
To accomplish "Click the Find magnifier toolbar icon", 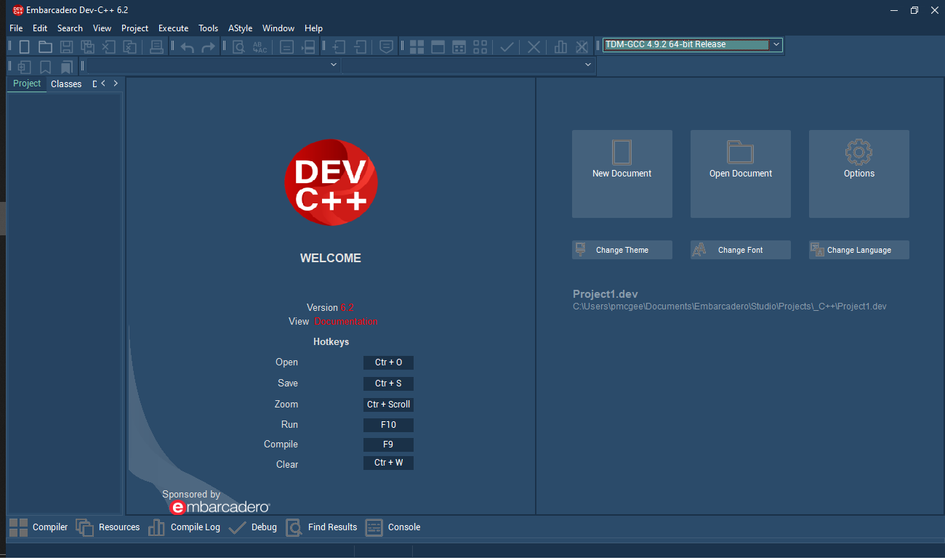I will click(x=238, y=47).
